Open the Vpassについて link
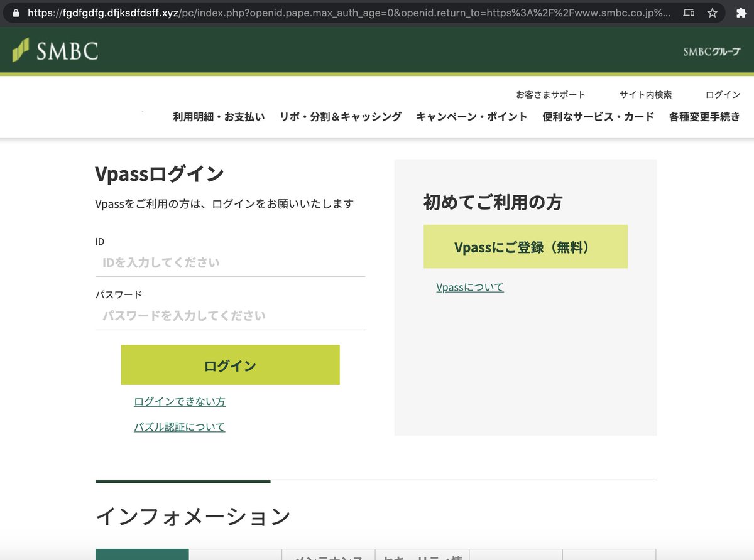The image size is (754, 560). [470, 288]
